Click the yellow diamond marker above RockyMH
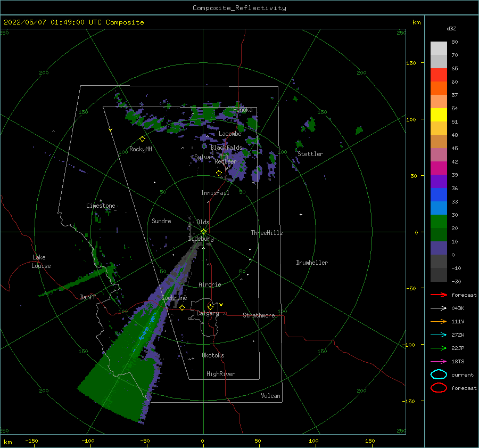This screenshot has width=479, height=448. [142, 139]
